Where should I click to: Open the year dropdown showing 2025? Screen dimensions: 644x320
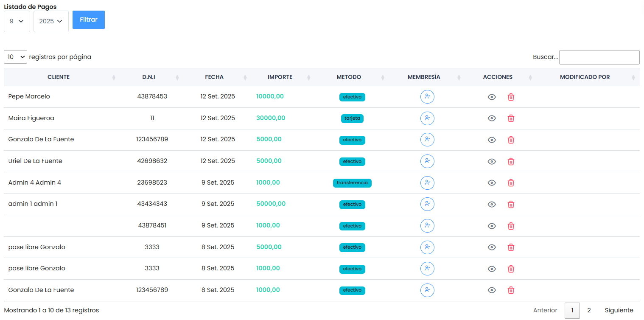[x=51, y=21]
